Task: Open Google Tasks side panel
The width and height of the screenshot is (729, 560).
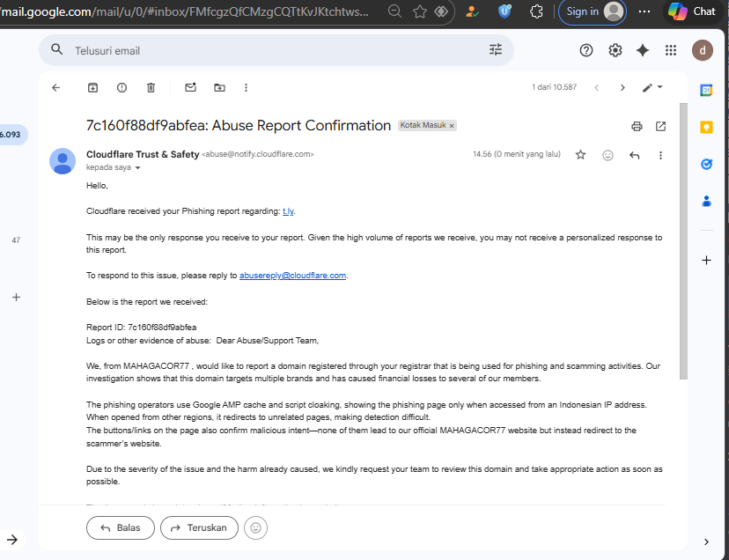Action: pyautogui.click(x=706, y=164)
